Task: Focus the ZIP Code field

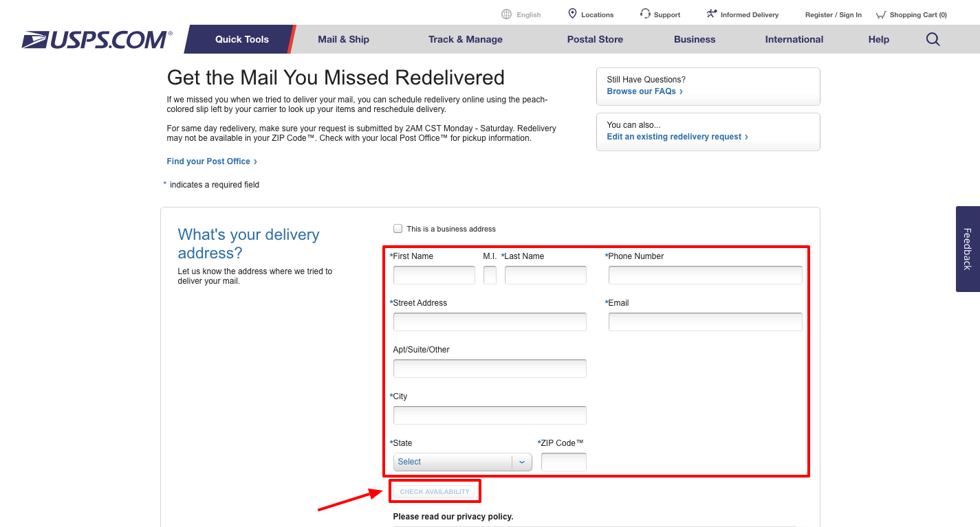Action: coord(564,462)
